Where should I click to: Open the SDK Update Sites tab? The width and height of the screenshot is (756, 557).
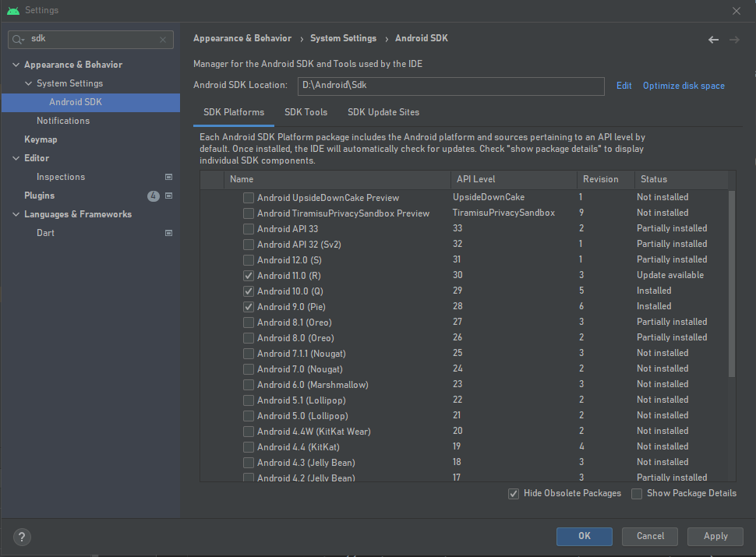tap(383, 112)
